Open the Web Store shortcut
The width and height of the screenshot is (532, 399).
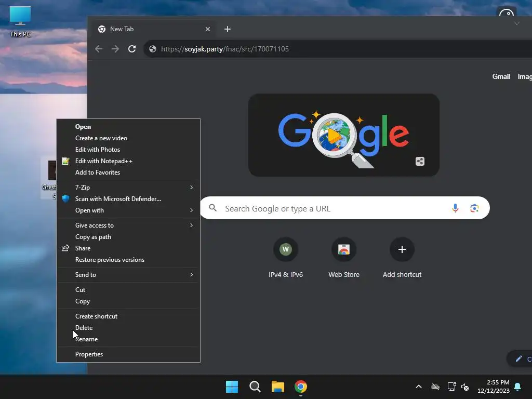[x=344, y=258]
